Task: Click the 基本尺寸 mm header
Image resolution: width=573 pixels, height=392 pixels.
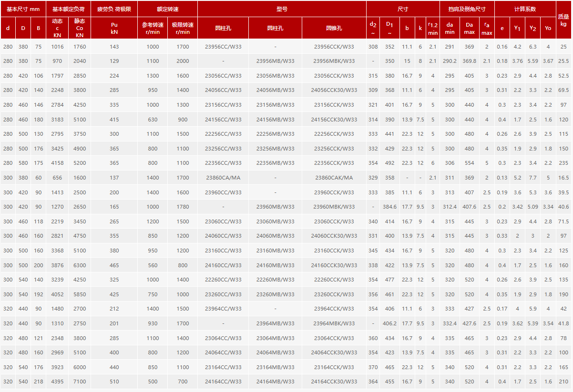Action: pos(23,9)
